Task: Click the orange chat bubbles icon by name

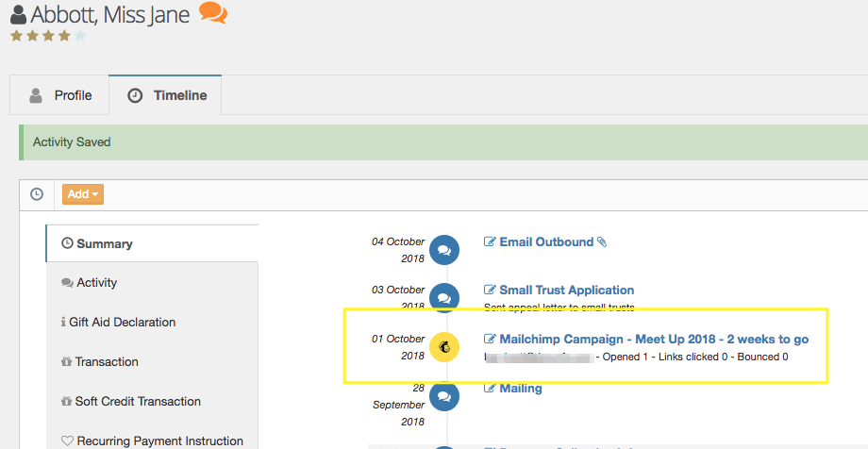Action: point(213,14)
